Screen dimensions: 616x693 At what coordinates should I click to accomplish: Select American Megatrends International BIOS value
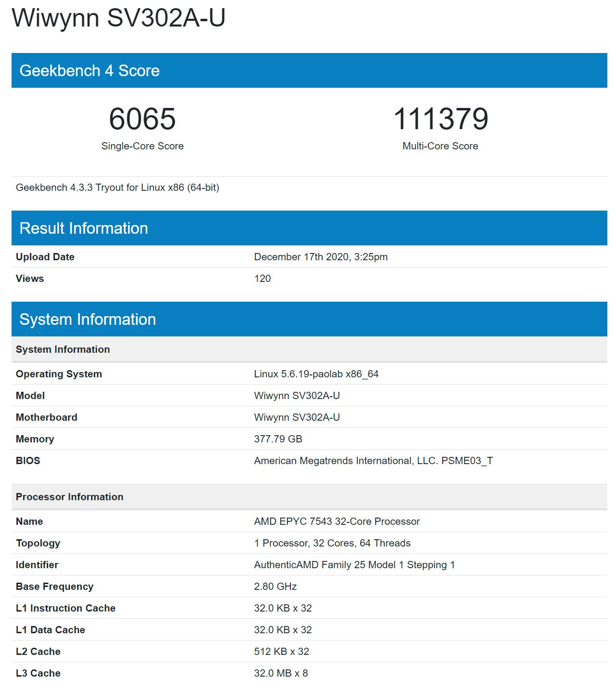pos(374,461)
